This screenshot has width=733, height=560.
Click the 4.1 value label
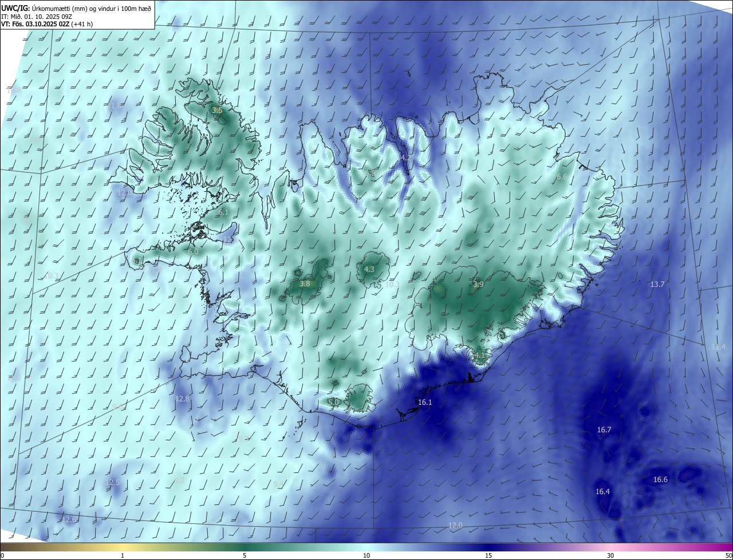pos(479,355)
